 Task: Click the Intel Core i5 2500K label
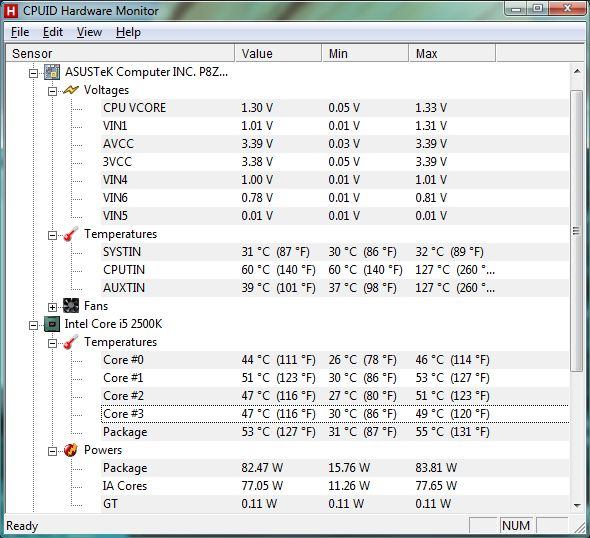click(x=113, y=324)
